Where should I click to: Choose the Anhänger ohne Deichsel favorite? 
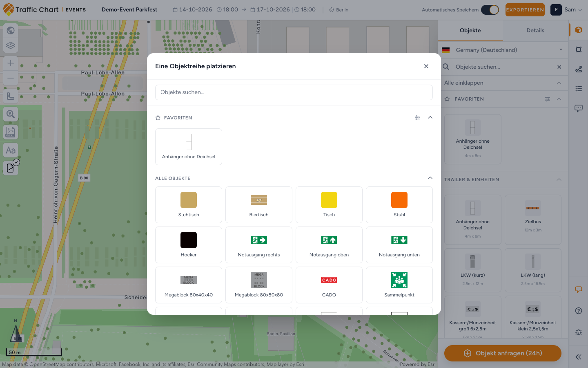189,147
